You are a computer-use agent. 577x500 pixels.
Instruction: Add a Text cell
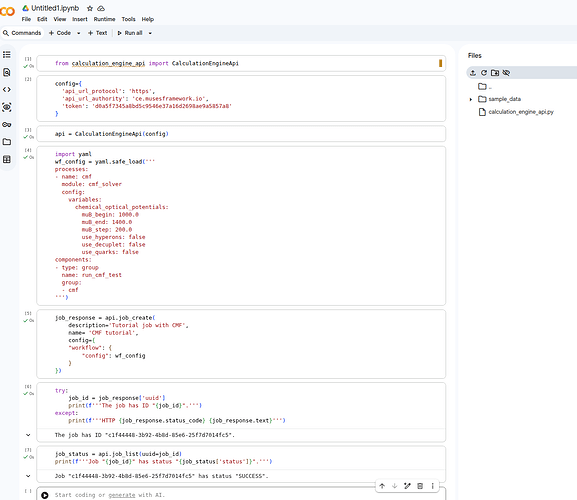coord(98,33)
